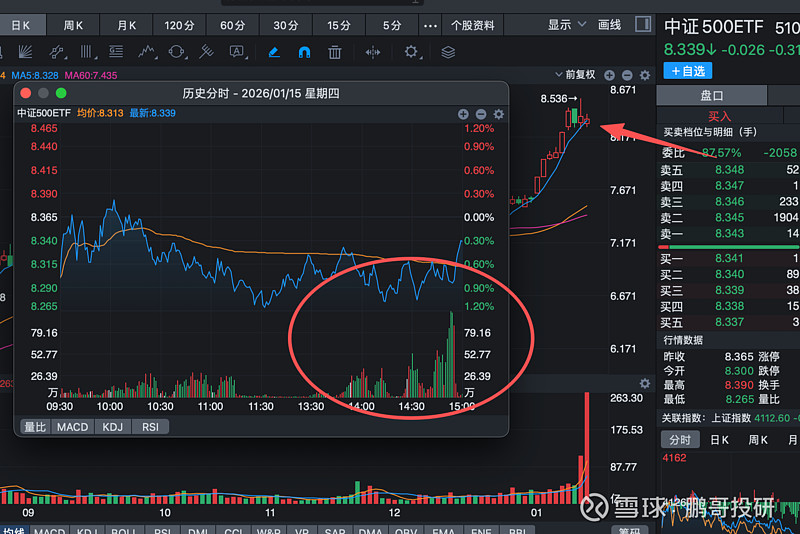Open the volume sub-chart gear settings

(645, 383)
